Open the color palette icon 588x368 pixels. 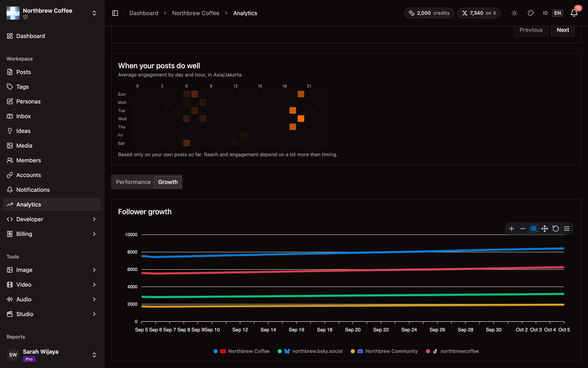pyautogui.click(x=531, y=13)
